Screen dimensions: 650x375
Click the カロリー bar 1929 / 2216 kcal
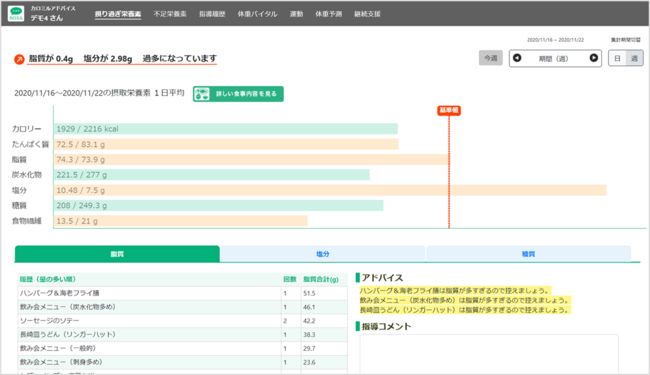tap(226, 129)
